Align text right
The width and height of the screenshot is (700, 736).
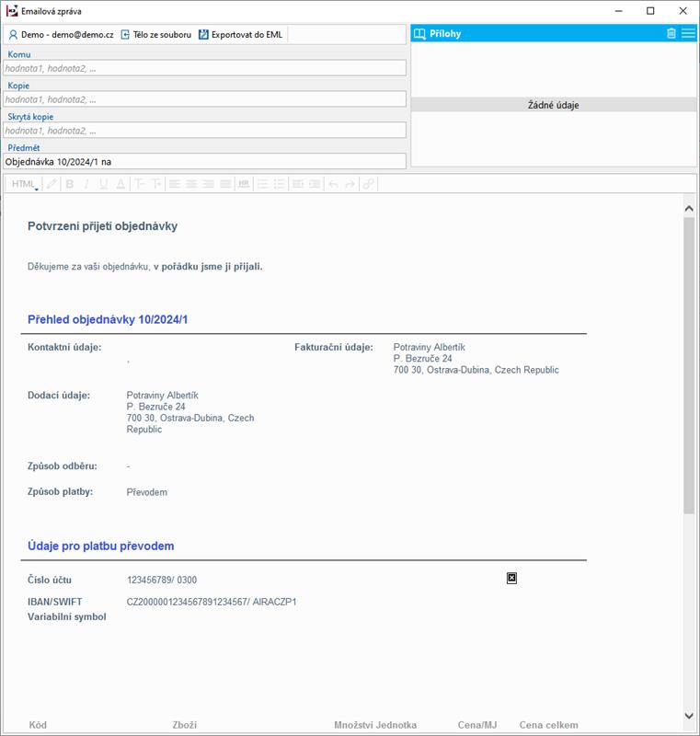coord(208,184)
